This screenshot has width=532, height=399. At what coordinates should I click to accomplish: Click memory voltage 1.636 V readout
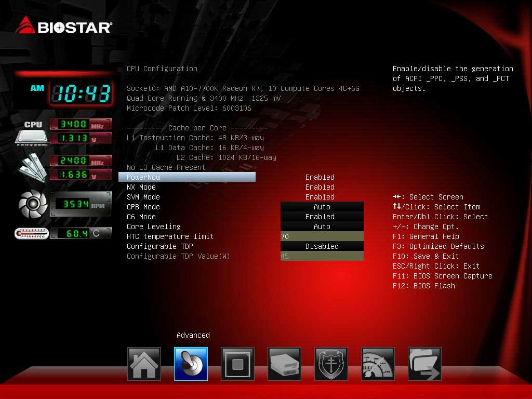tap(81, 175)
